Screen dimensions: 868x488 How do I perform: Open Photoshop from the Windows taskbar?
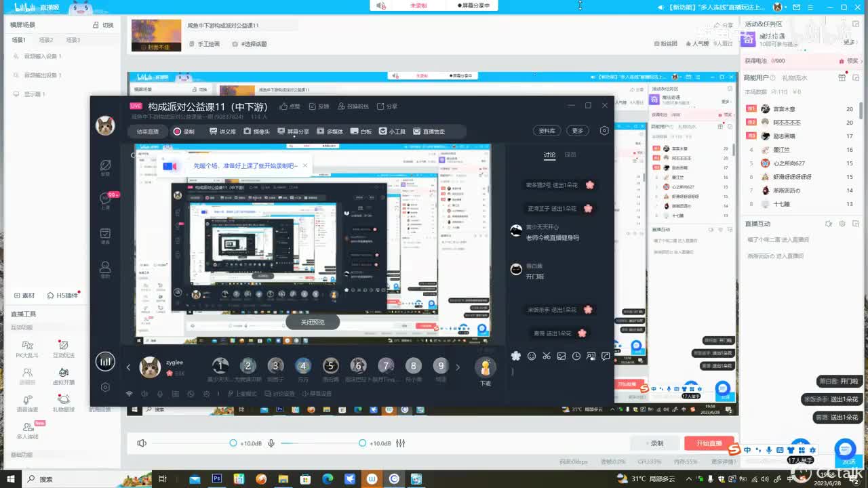click(x=217, y=479)
